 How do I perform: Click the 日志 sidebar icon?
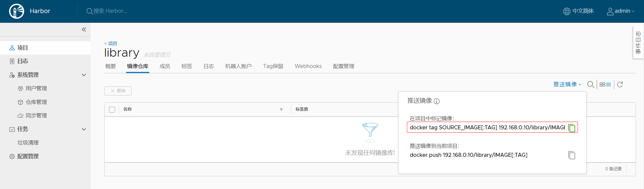click(x=12, y=61)
